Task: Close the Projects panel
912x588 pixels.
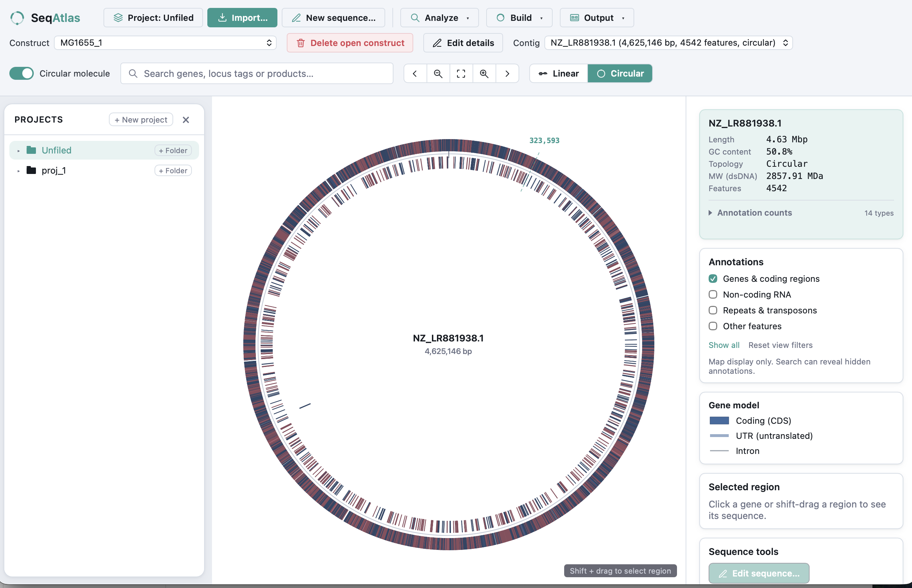Action: tap(186, 120)
